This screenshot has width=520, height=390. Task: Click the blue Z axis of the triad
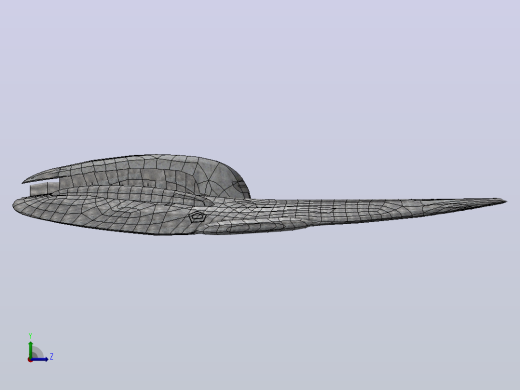pyautogui.click(x=40, y=359)
